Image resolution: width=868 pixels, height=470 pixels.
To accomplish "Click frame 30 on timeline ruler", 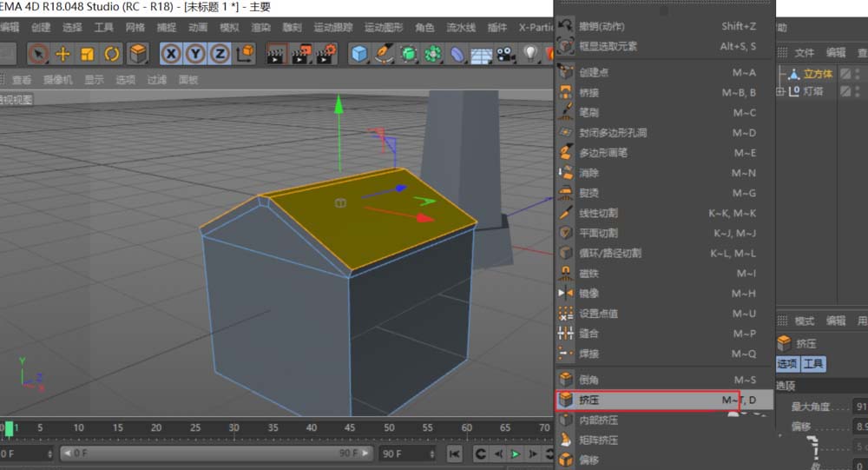I will [x=233, y=428].
